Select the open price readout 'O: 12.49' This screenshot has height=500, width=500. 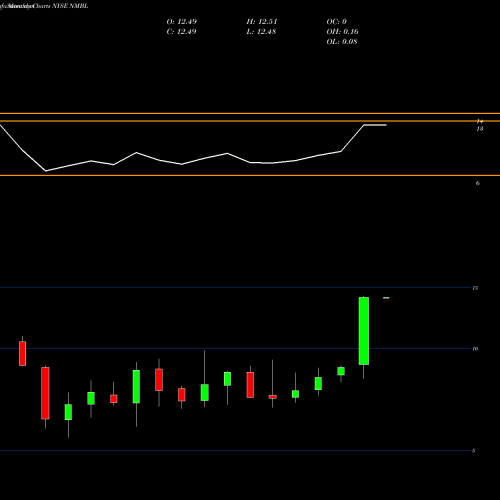pyautogui.click(x=182, y=22)
